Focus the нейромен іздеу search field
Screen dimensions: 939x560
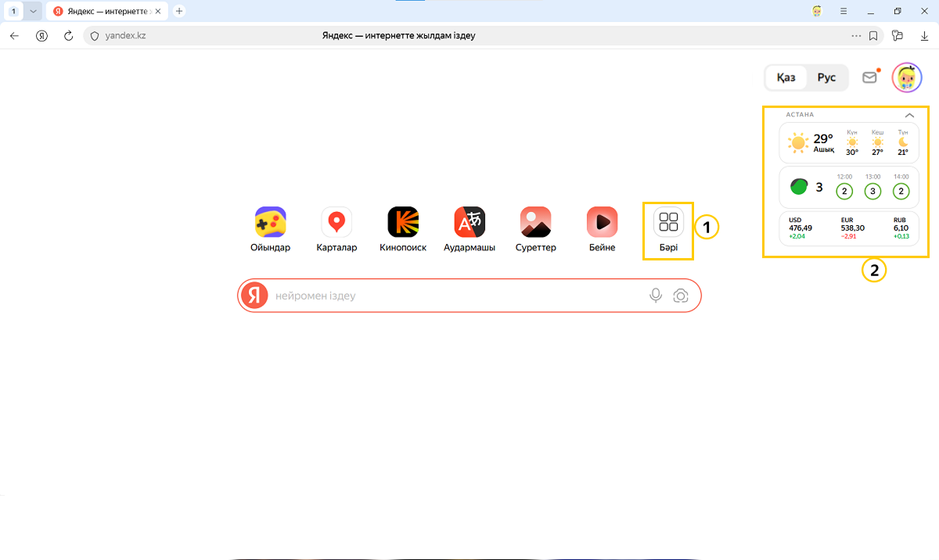point(458,296)
